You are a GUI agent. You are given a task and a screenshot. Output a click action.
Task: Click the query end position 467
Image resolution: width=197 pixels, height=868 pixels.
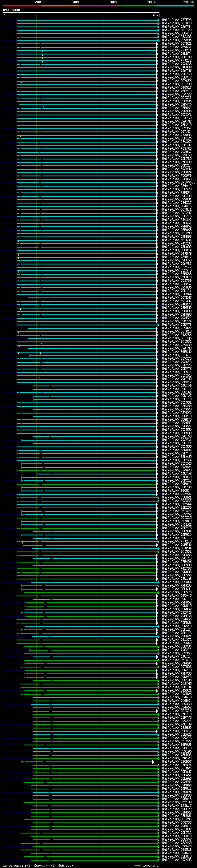pyautogui.click(x=155, y=15)
